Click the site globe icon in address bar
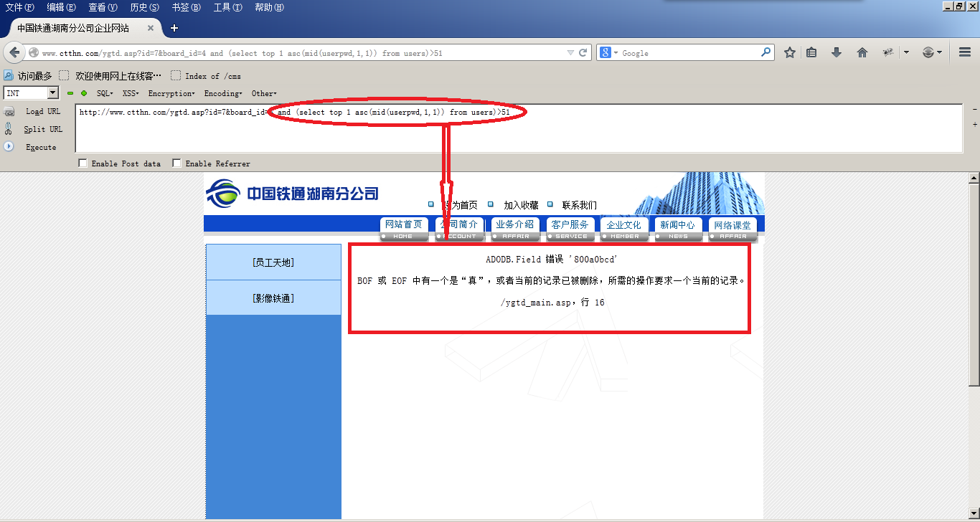 click(34, 52)
